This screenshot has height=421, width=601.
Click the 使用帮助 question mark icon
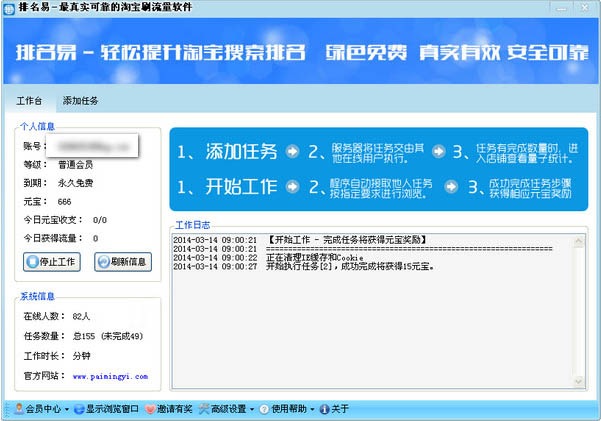pos(264,409)
